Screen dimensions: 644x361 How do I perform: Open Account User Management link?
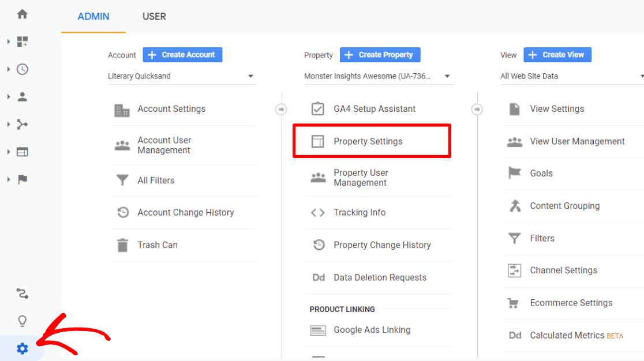click(x=164, y=145)
